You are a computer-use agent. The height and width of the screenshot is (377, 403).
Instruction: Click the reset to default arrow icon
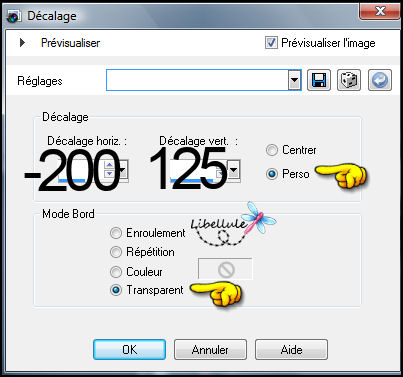(x=380, y=80)
